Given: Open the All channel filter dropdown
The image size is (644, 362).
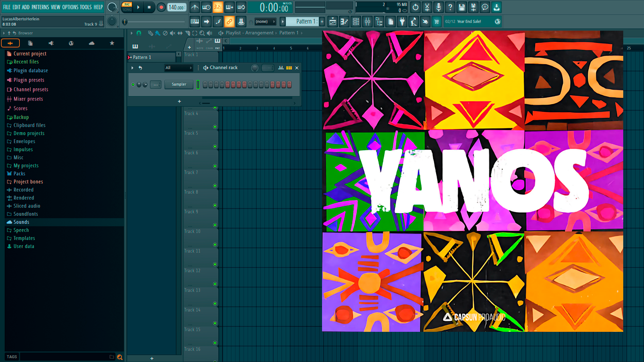Looking at the screenshot, I should pyautogui.click(x=178, y=68).
